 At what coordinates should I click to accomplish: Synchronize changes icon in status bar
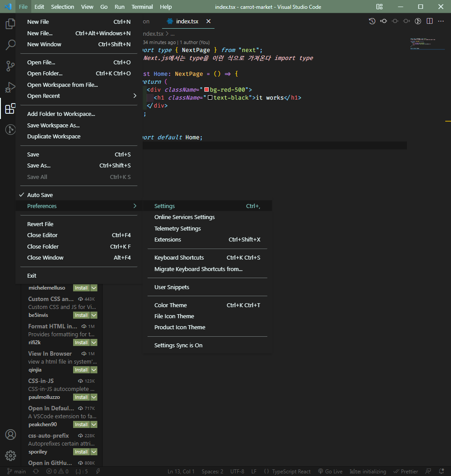pyautogui.click(x=36, y=471)
